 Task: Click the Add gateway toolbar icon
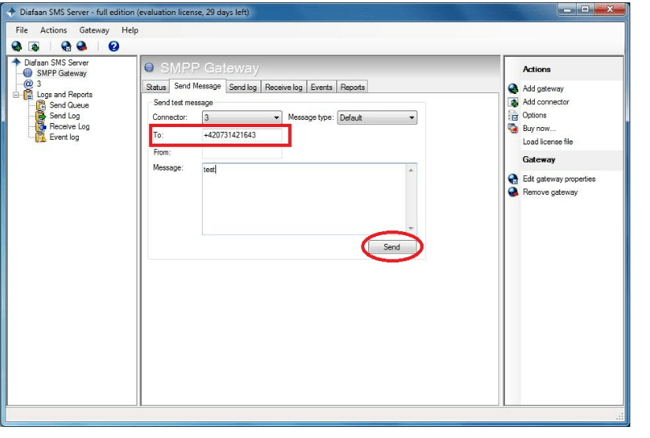(x=17, y=46)
